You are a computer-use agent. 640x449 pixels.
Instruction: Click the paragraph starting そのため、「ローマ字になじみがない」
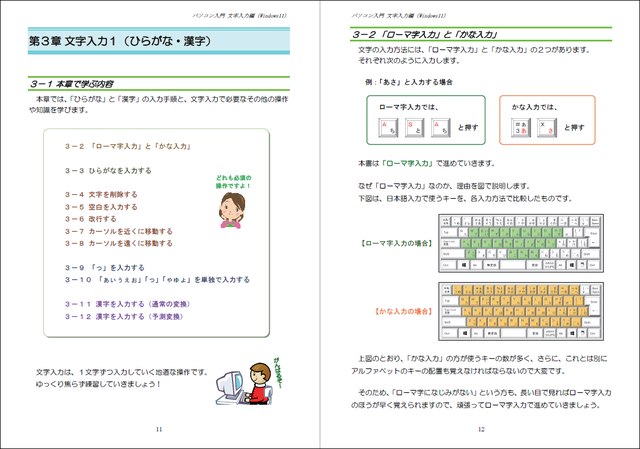point(481,399)
